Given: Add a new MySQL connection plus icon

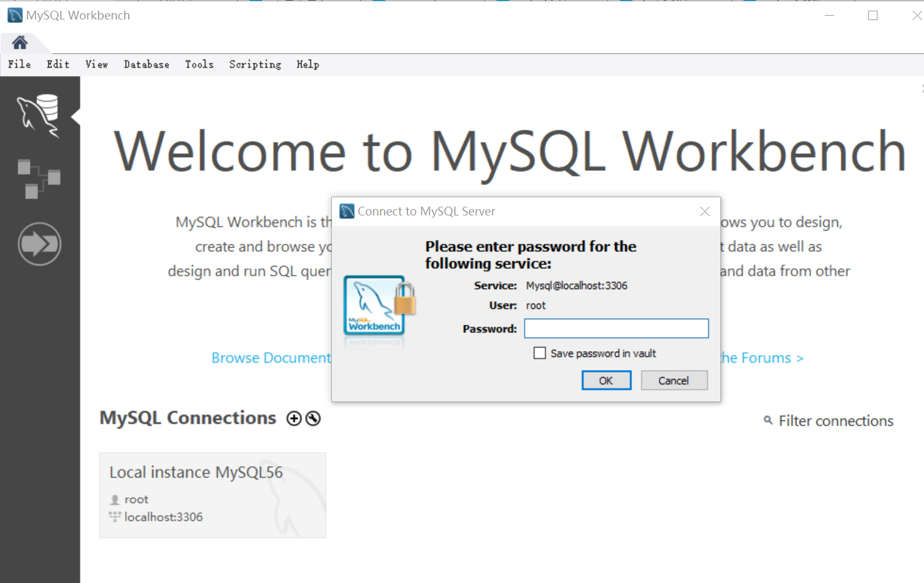Looking at the screenshot, I should point(294,418).
